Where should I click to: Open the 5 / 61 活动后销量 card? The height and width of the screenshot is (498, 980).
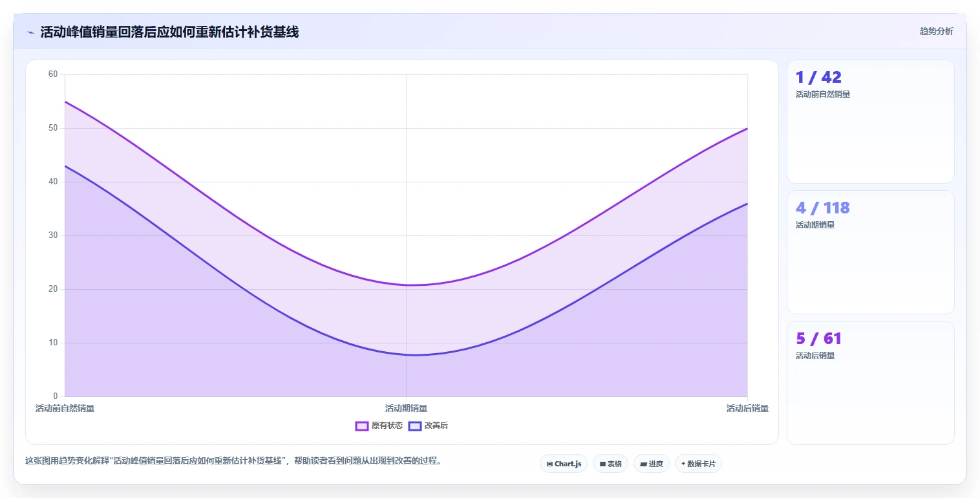click(x=870, y=383)
